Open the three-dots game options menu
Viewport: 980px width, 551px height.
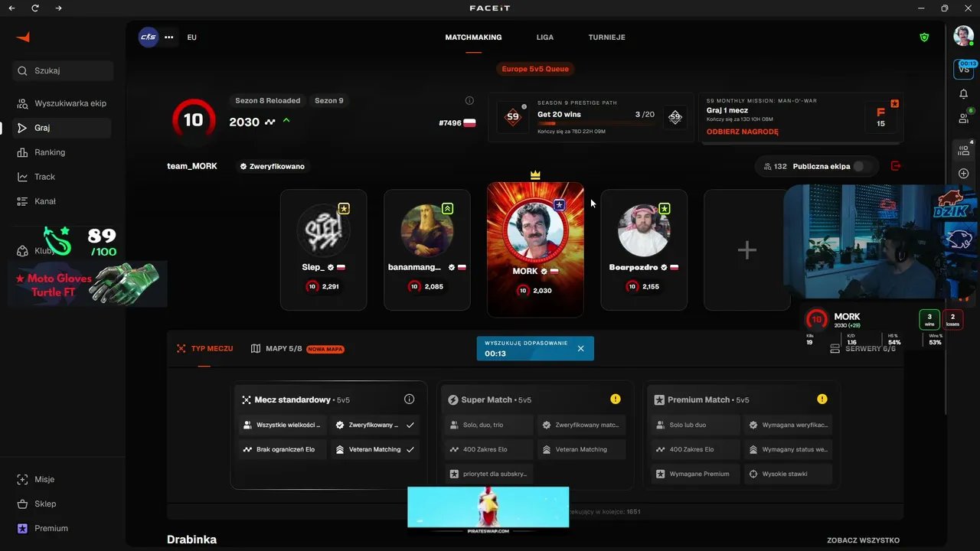(x=169, y=37)
